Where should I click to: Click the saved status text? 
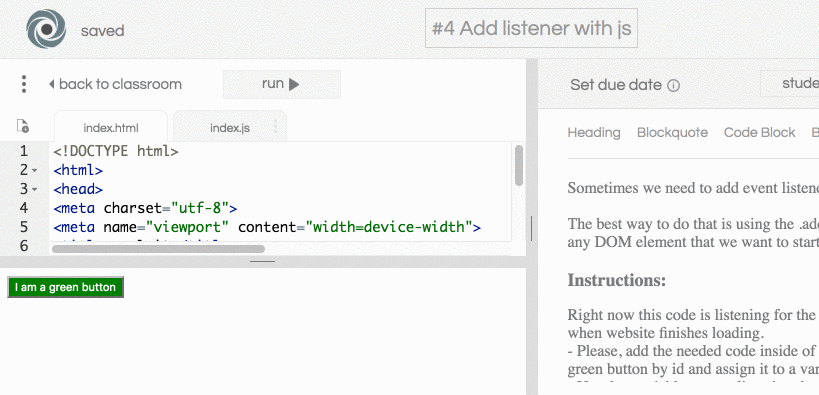point(103,31)
